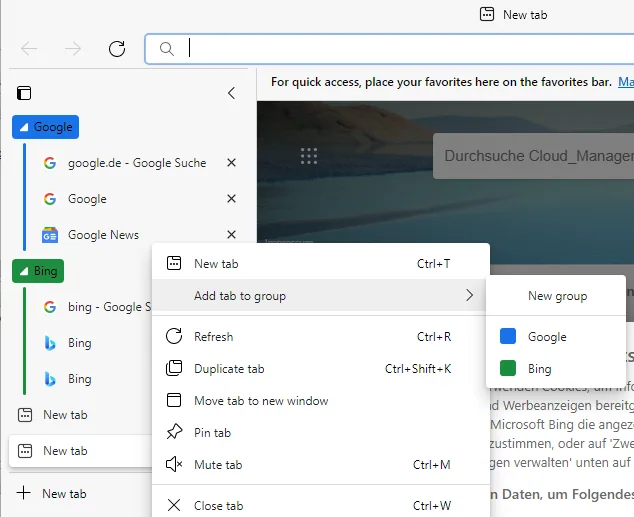
Task: Click the muted speaker icon
Action: tap(174, 464)
